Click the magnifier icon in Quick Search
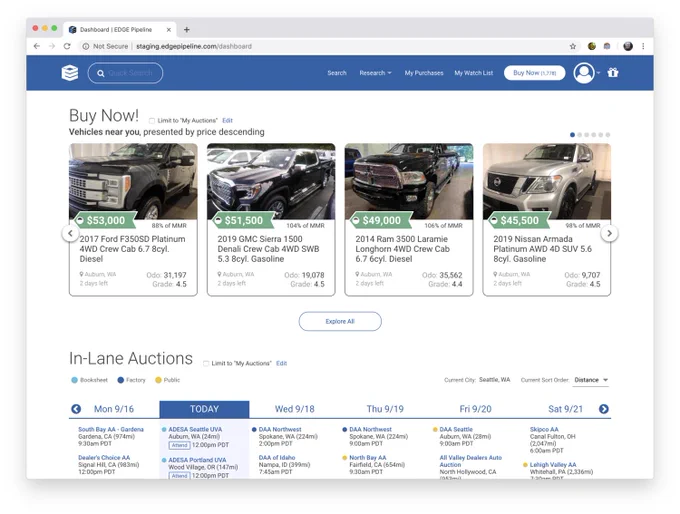The height and width of the screenshot is (514, 680). pyautogui.click(x=101, y=73)
